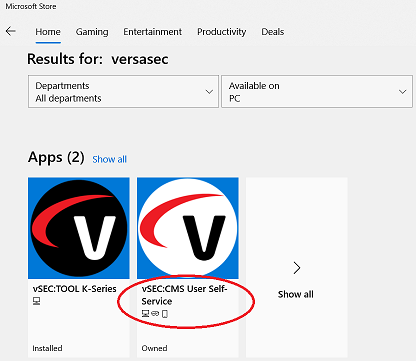Click the vSEC:CMS User Self-Service title
This screenshot has height=361, width=416.
click(x=184, y=295)
